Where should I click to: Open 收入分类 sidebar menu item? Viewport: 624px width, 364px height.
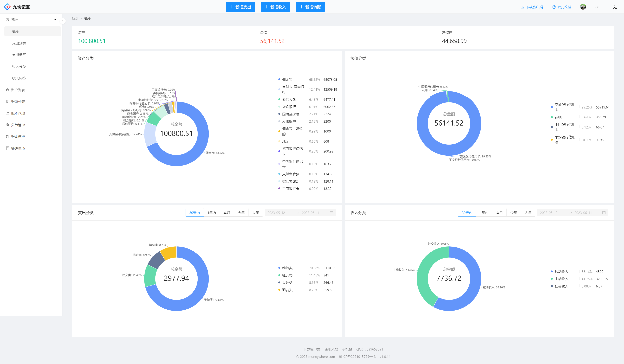point(19,66)
